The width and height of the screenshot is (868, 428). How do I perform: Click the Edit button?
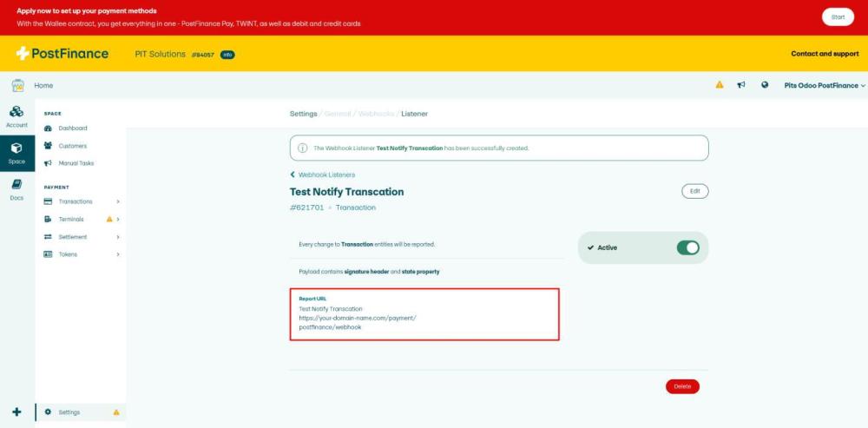[694, 191]
